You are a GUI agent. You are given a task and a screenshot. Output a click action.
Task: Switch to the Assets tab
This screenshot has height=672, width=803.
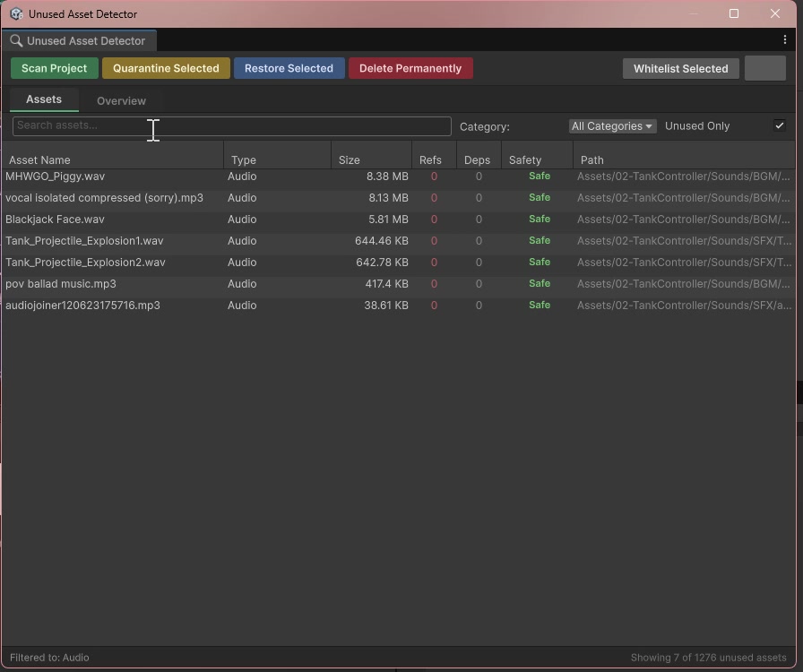point(44,99)
